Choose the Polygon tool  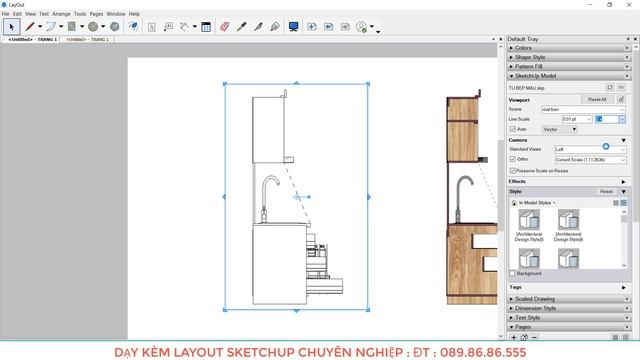click(115, 27)
